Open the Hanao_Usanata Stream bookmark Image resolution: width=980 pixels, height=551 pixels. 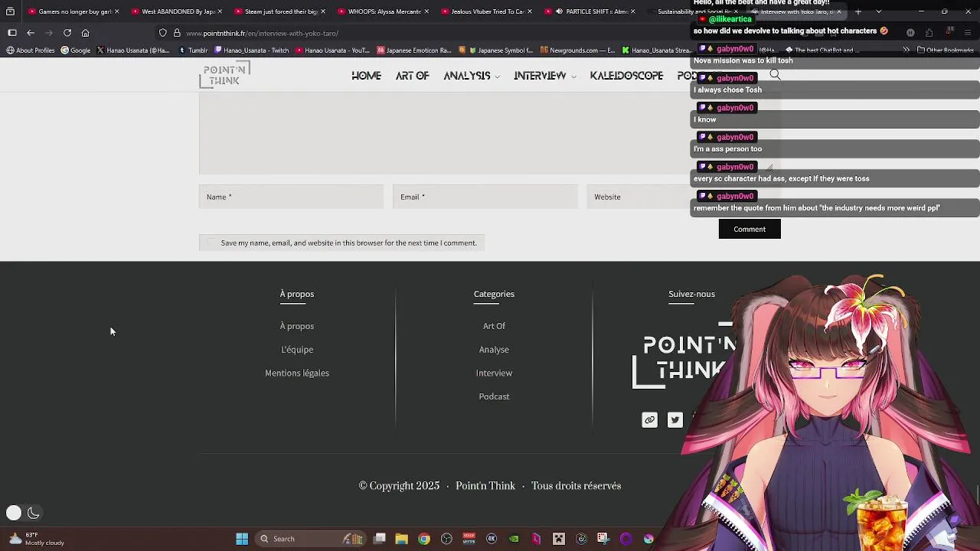(x=657, y=51)
